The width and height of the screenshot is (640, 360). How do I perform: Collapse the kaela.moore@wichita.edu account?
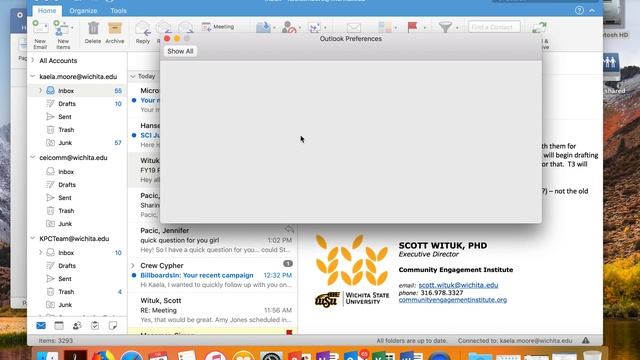tap(33, 76)
